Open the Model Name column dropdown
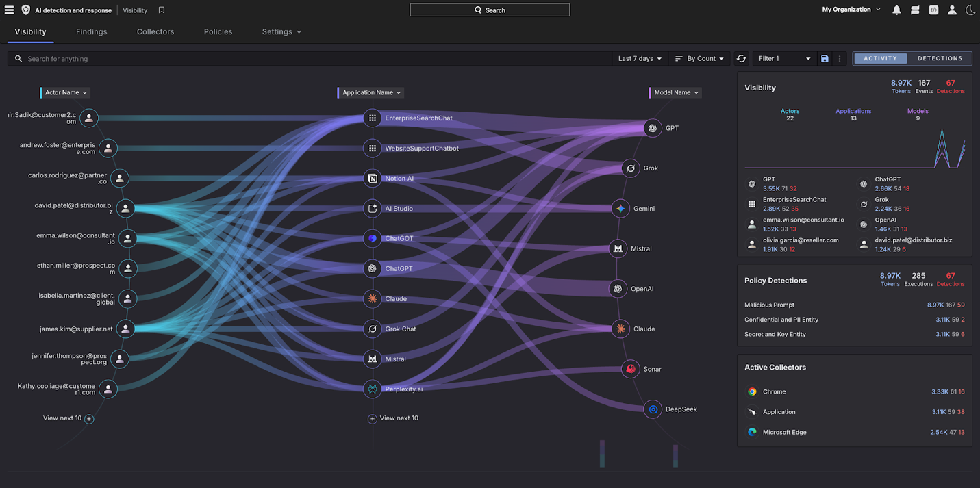This screenshot has height=488, width=980. coord(676,93)
